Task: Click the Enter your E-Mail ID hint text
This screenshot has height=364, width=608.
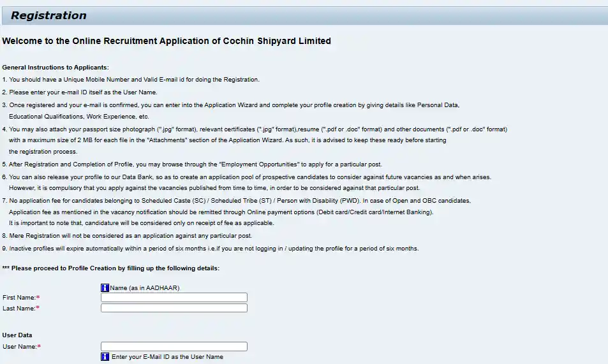Action: tap(167, 357)
